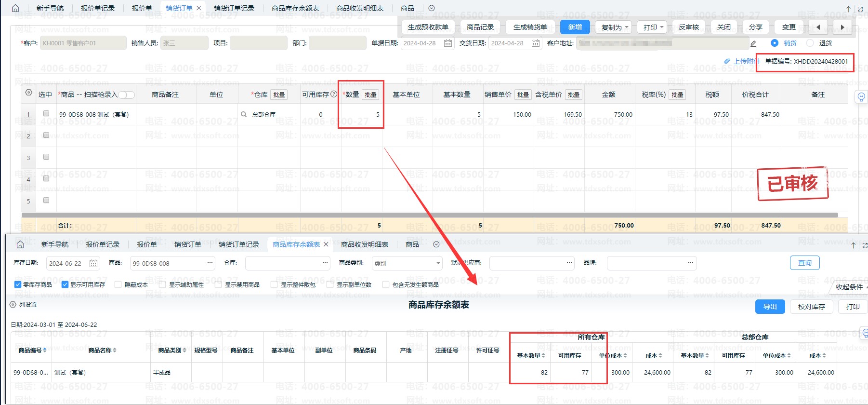Click the next record arrow button
Image resolution: width=868 pixels, height=405 pixels.
[842, 27]
